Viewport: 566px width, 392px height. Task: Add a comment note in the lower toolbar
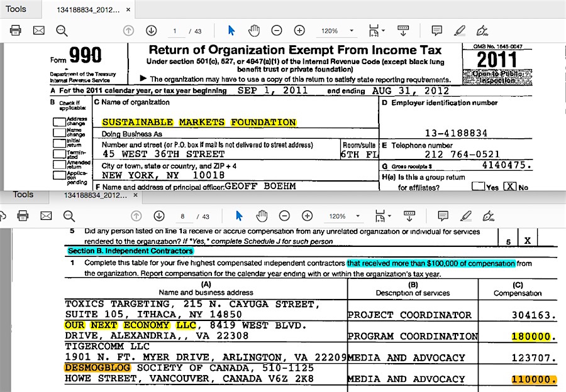click(x=443, y=216)
